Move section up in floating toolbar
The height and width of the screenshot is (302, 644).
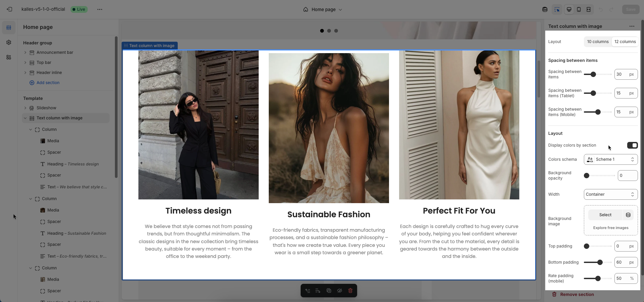(308, 291)
